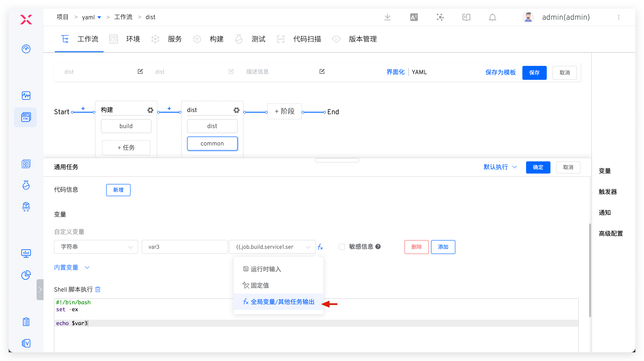
Task: Open the help documentation book icon
Action: point(466,17)
